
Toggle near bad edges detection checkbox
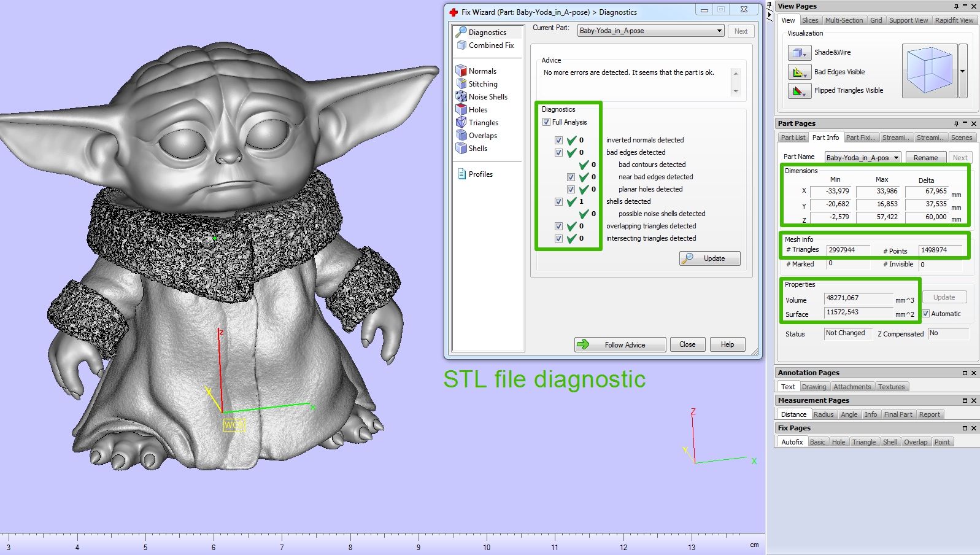coord(571,177)
